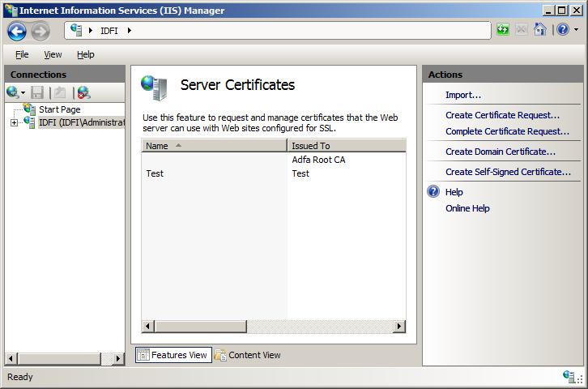The width and height of the screenshot is (588, 389).
Task: Click the grey Forward navigation arrow
Action: [40, 31]
